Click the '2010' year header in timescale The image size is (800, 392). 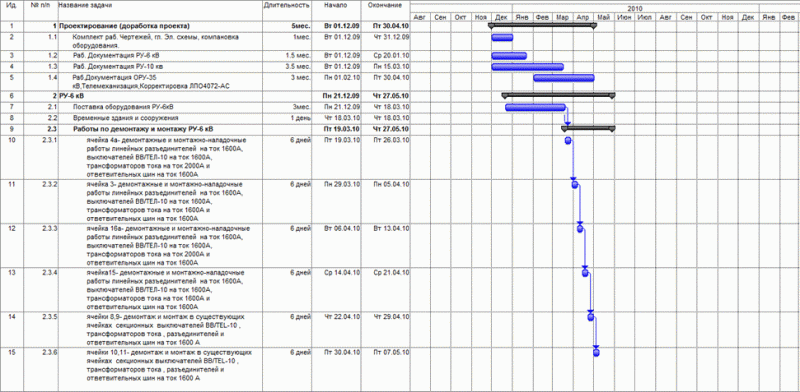(635, 9)
